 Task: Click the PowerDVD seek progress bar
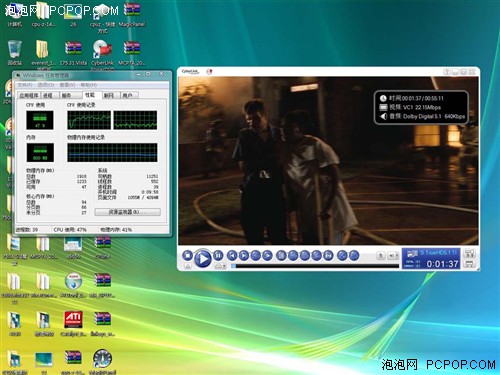tap(315, 266)
